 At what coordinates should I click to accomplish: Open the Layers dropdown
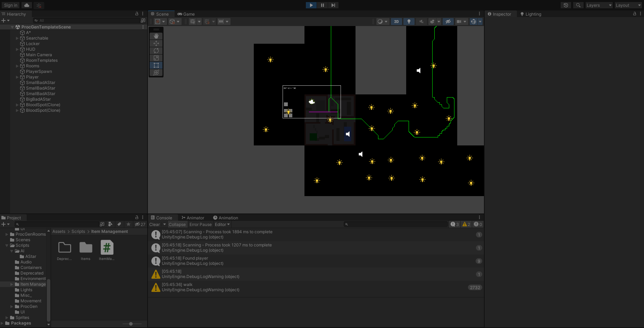(599, 5)
